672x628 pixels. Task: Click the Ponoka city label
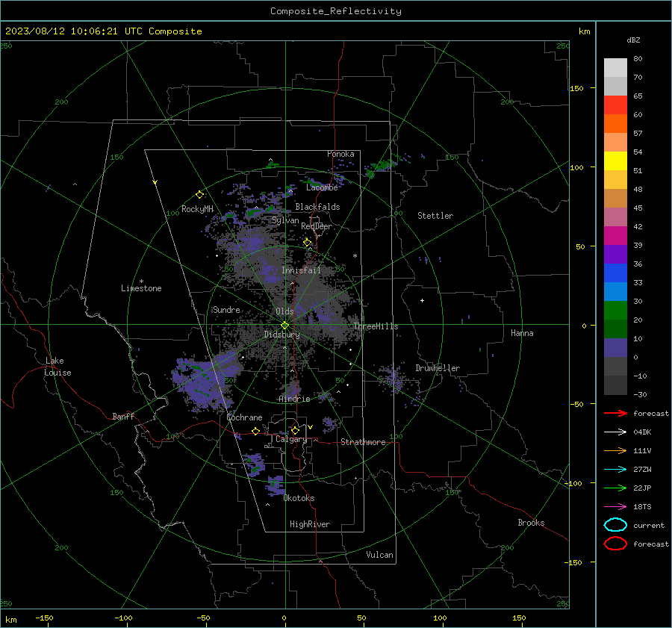(340, 154)
